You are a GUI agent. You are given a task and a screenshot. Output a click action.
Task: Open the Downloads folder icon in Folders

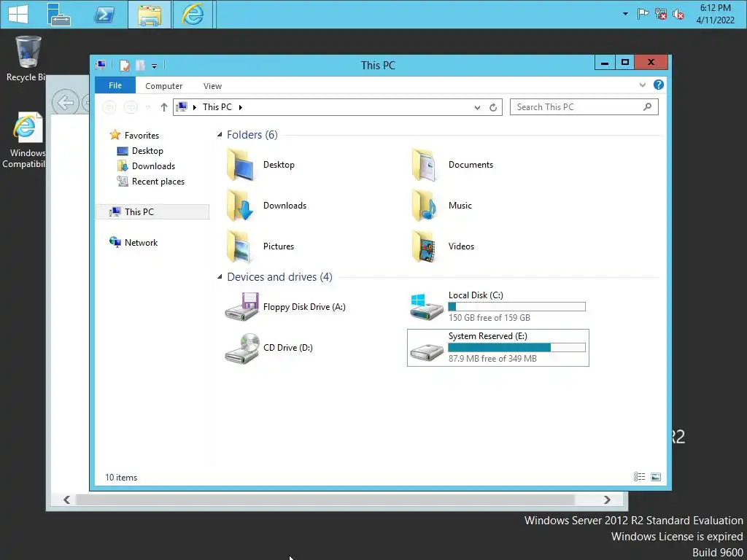click(241, 206)
